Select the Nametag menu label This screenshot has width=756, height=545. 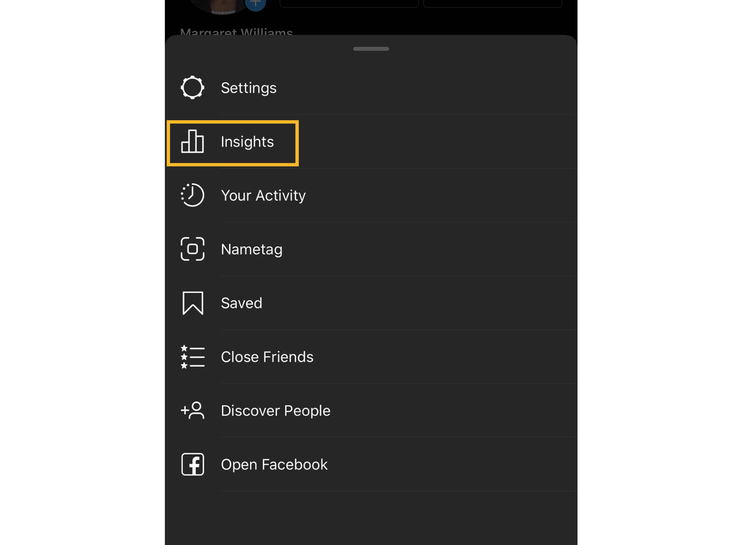click(251, 249)
